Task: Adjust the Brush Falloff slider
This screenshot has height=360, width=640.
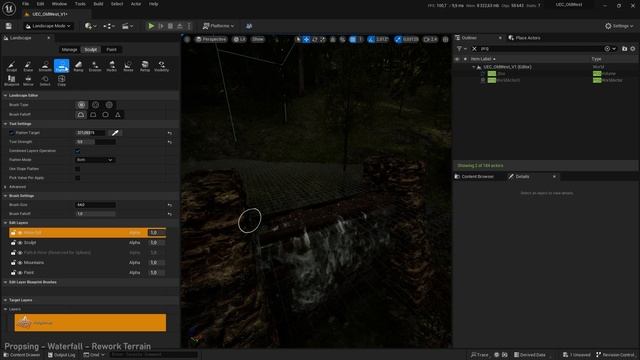Action: pos(96,214)
